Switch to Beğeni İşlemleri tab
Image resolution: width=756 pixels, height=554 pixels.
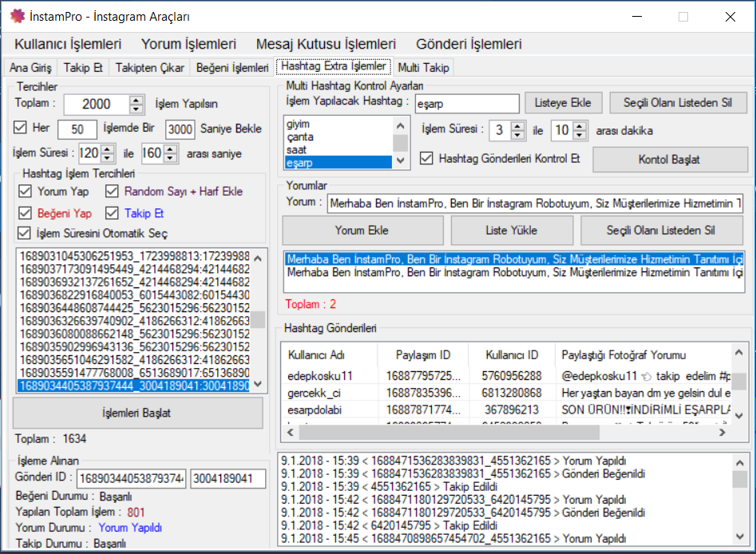[232, 68]
